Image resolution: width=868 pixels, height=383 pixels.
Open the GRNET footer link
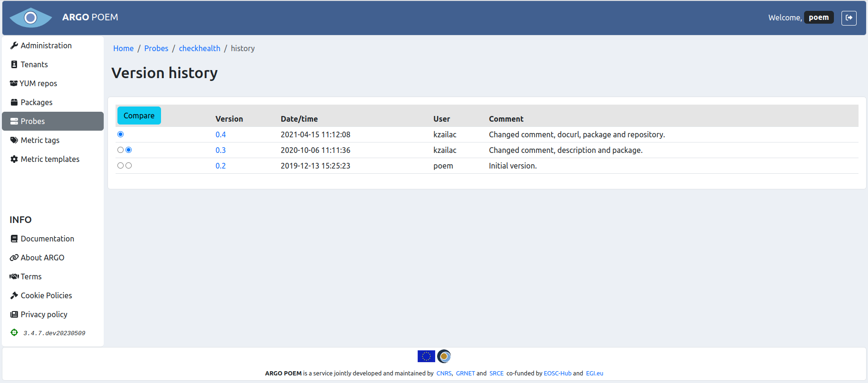point(465,373)
